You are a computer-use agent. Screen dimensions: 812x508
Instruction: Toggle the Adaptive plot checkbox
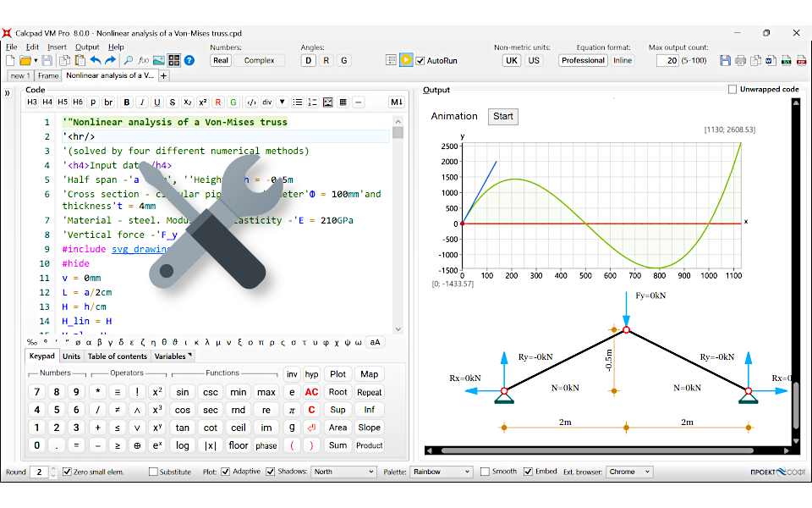point(225,472)
